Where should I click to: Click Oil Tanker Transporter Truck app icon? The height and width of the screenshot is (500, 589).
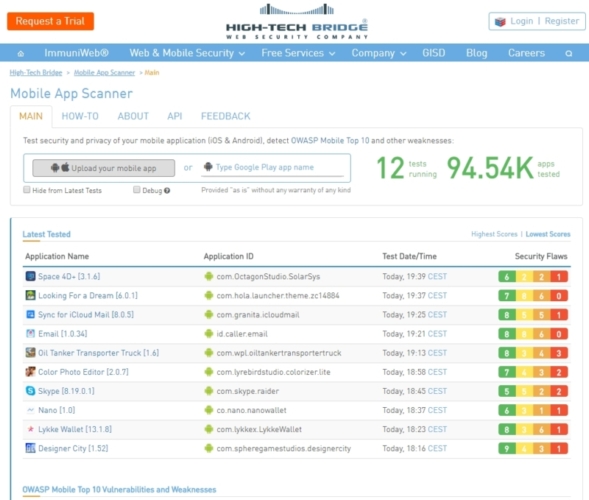(x=30, y=353)
